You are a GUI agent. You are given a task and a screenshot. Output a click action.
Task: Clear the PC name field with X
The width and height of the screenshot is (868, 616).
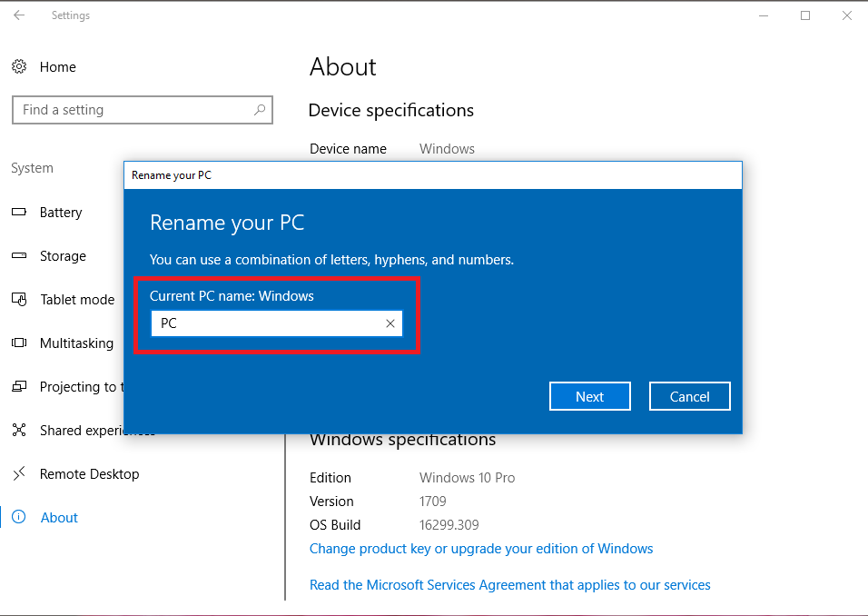click(390, 323)
